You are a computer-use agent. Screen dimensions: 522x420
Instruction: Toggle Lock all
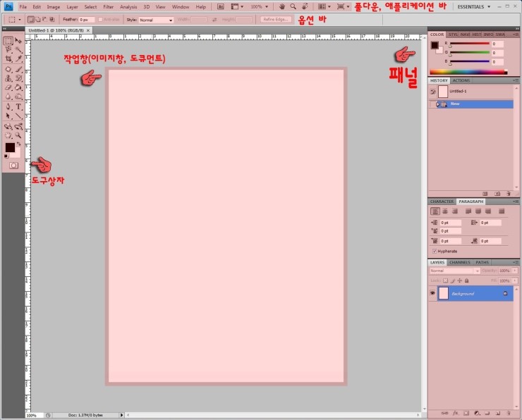[467, 280]
